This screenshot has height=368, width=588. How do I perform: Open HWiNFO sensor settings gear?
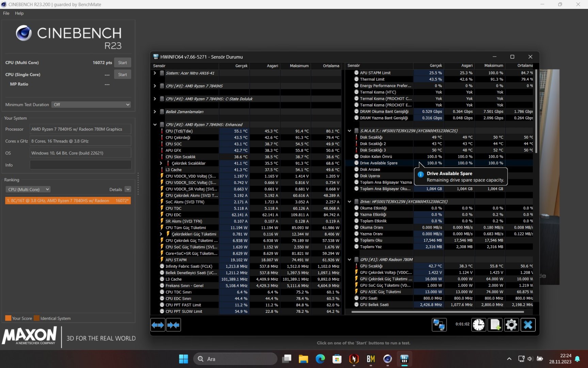tap(511, 325)
